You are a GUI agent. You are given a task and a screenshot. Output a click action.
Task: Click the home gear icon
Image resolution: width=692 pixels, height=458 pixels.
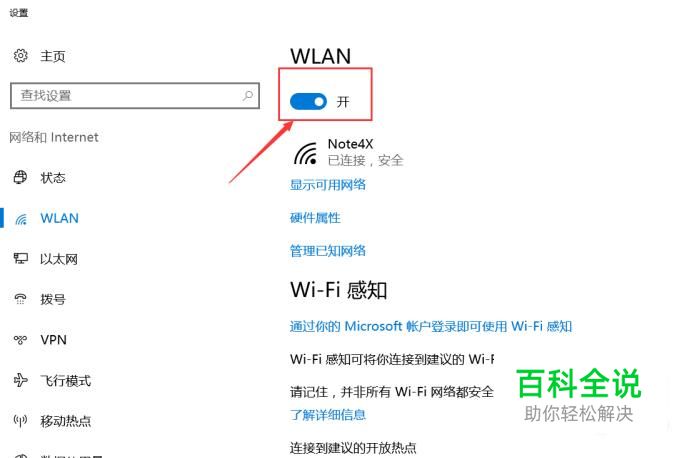(x=20, y=56)
